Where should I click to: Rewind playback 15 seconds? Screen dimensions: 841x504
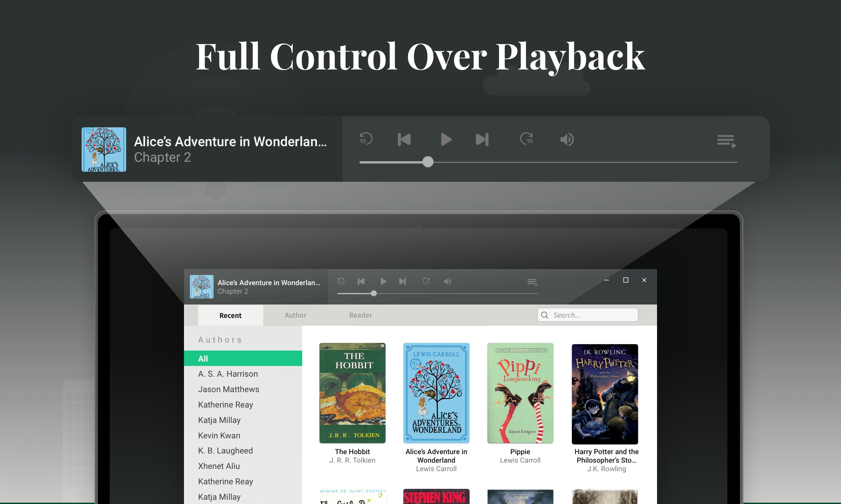[366, 139]
